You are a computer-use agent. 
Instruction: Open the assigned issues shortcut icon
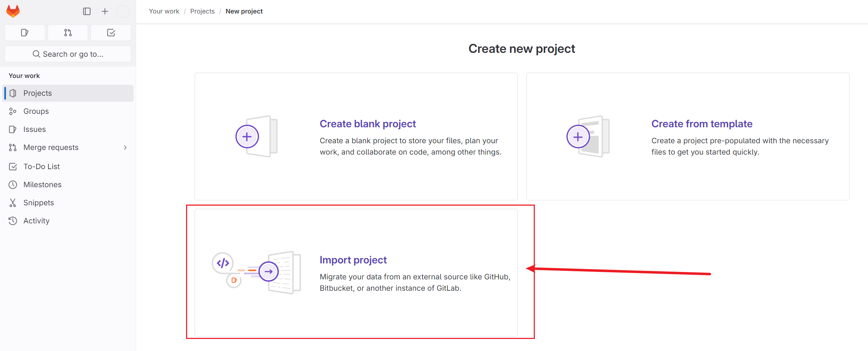click(x=25, y=33)
